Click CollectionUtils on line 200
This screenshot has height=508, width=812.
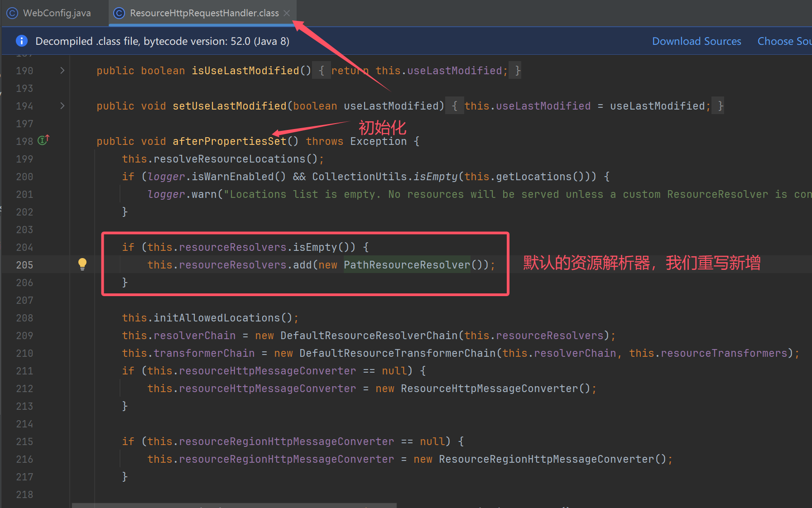coord(359,177)
